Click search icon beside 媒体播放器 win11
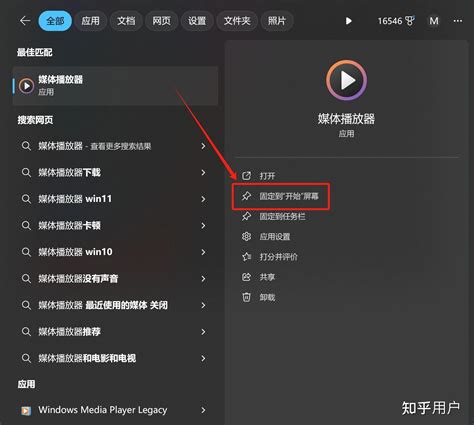The width and height of the screenshot is (474, 425). pyautogui.click(x=26, y=199)
